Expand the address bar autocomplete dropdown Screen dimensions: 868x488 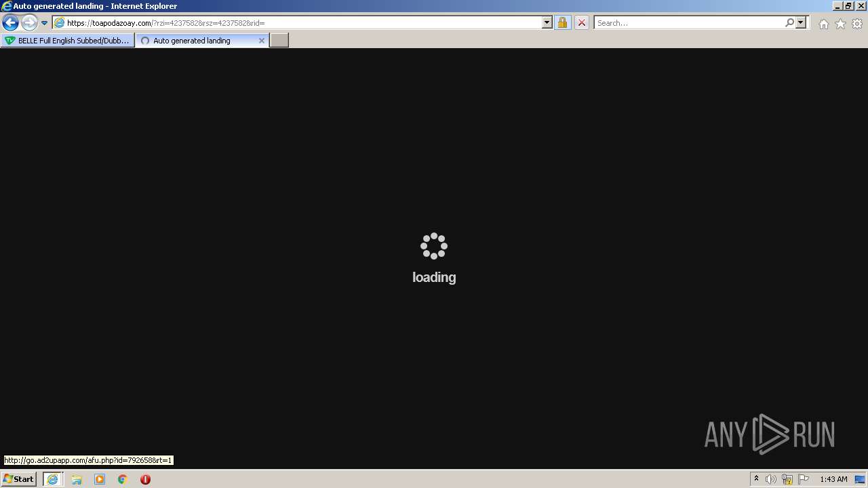pyautogui.click(x=547, y=22)
